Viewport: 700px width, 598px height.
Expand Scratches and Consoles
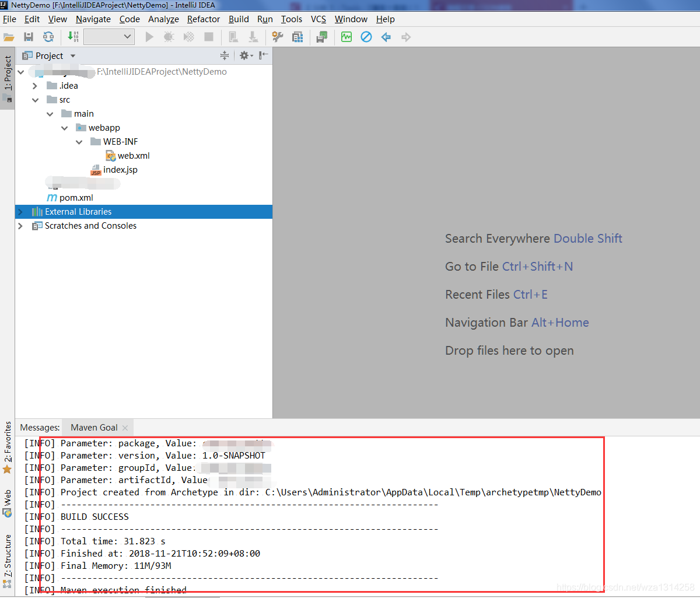[20, 226]
